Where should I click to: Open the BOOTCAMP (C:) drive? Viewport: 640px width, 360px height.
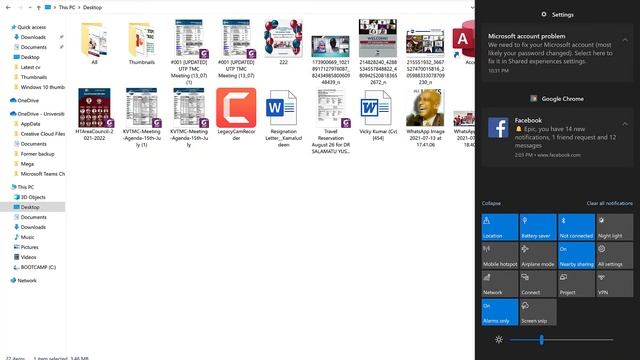click(38, 267)
